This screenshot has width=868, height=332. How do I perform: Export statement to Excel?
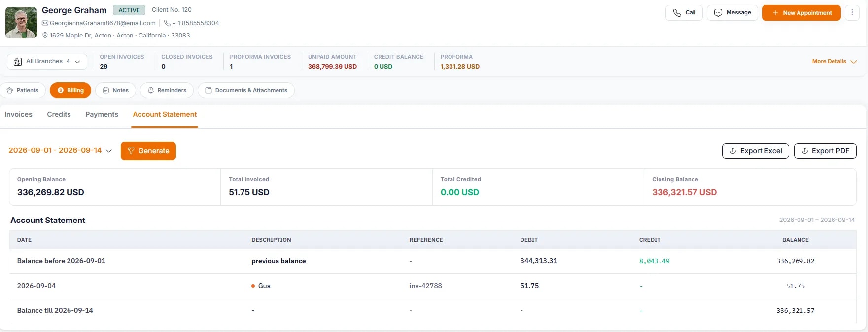tap(756, 151)
